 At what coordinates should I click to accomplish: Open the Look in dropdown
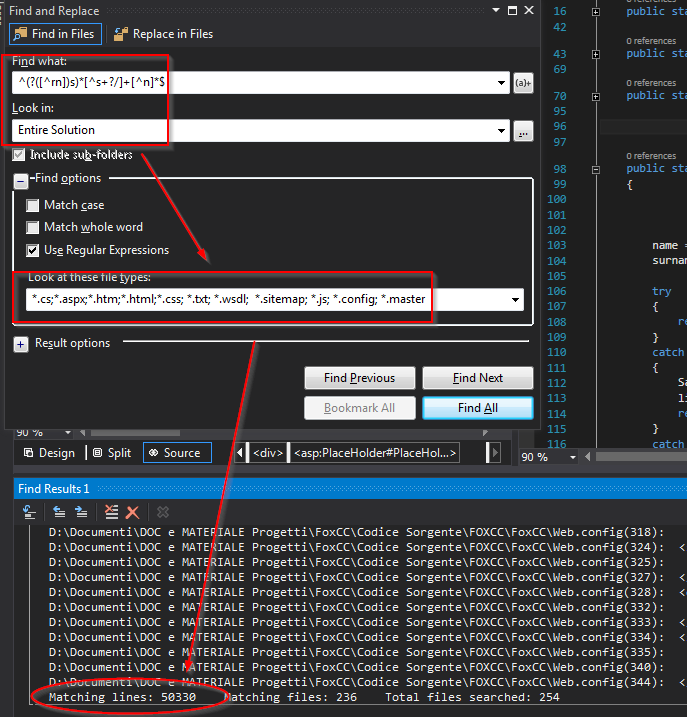coord(502,131)
